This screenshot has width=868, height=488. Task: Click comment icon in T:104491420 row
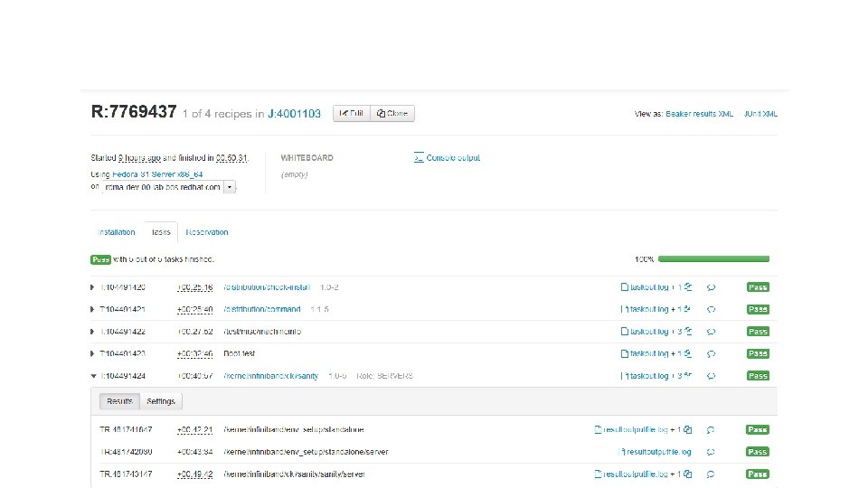click(711, 287)
